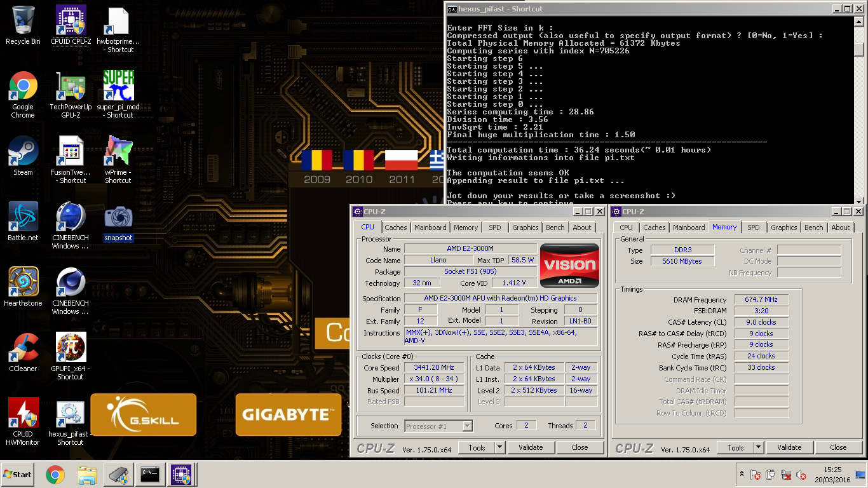The image size is (868, 488).
Task: Open Windows Explorer taskbar icon
Action: [x=86, y=474]
